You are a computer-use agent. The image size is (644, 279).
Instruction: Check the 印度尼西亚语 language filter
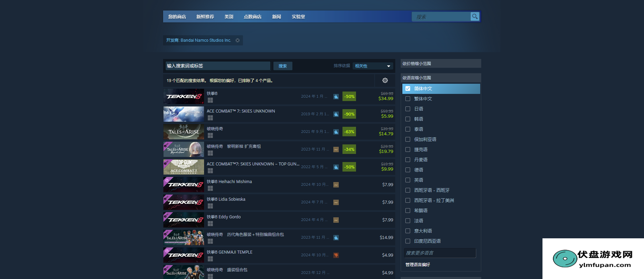click(x=408, y=241)
